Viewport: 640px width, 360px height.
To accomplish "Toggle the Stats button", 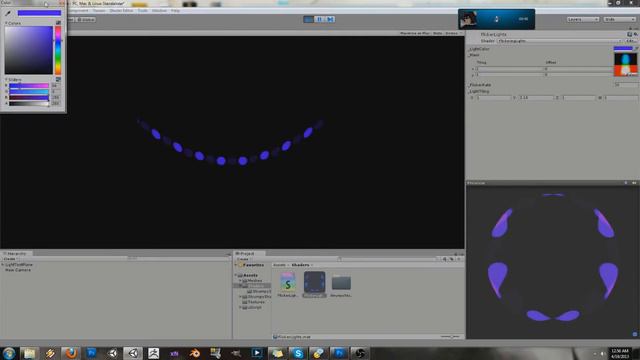I will pos(438,33).
